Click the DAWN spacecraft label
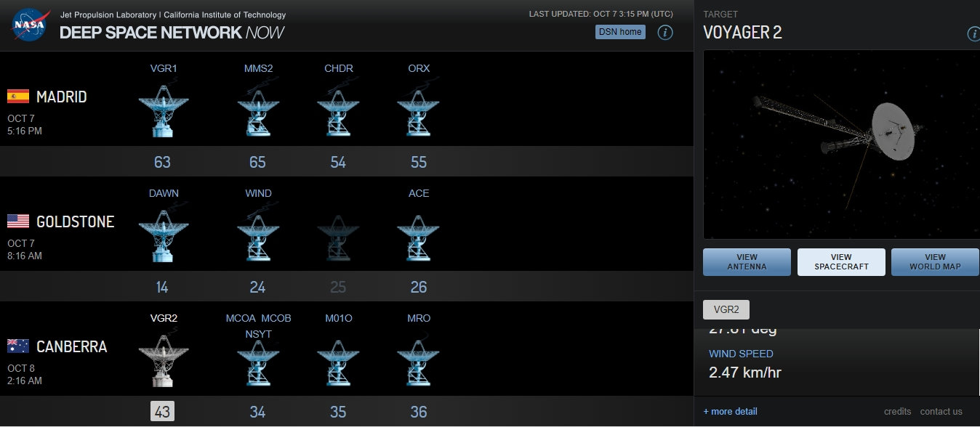This screenshot has height=427, width=980. coord(164,193)
